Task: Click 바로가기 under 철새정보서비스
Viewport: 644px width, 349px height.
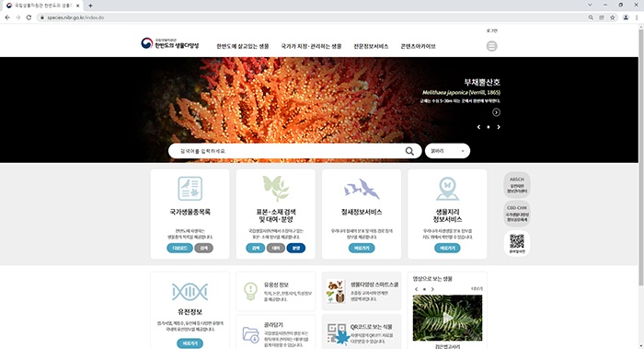Action: (362, 248)
